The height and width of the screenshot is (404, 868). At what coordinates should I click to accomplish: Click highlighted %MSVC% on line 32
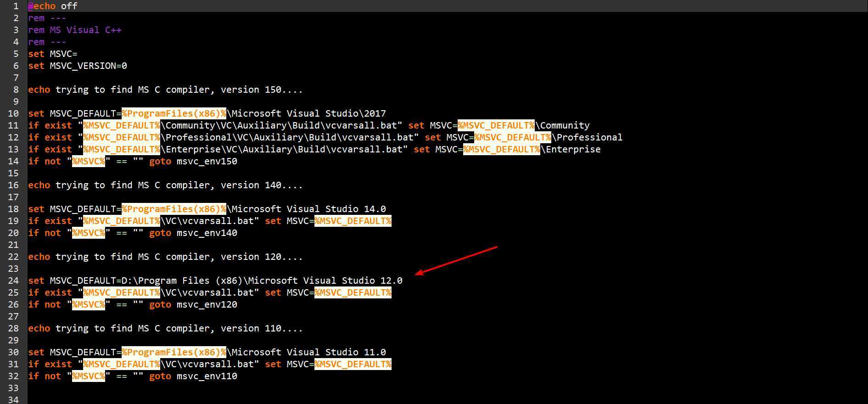[x=89, y=376]
